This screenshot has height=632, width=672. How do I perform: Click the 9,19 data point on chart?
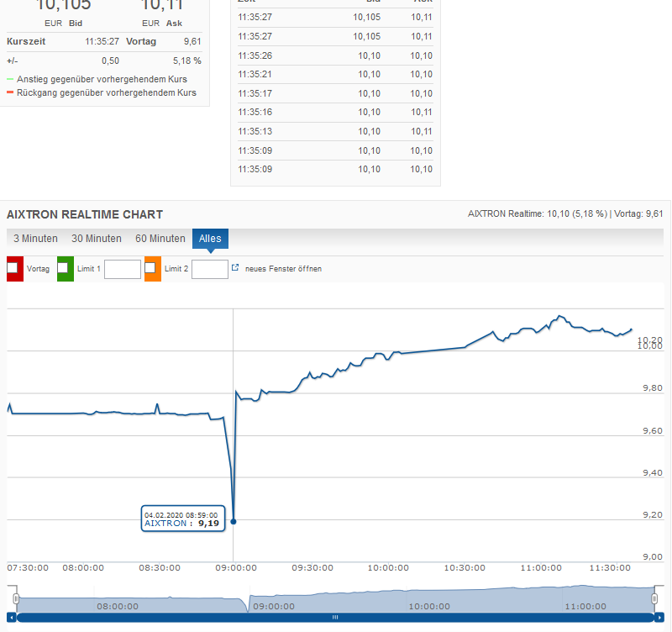[x=234, y=522]
